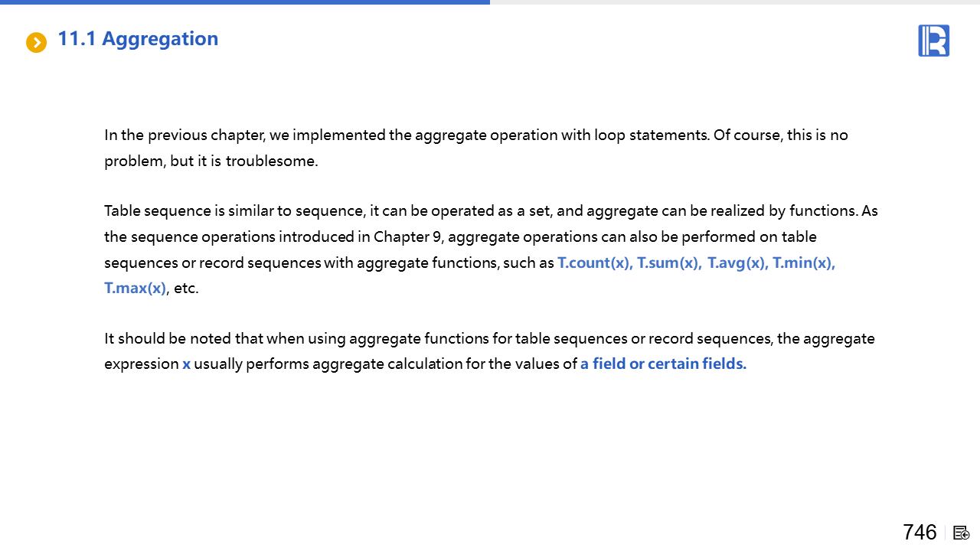Click the line starting "It should be noted"
980x551 pixels.
489,338
